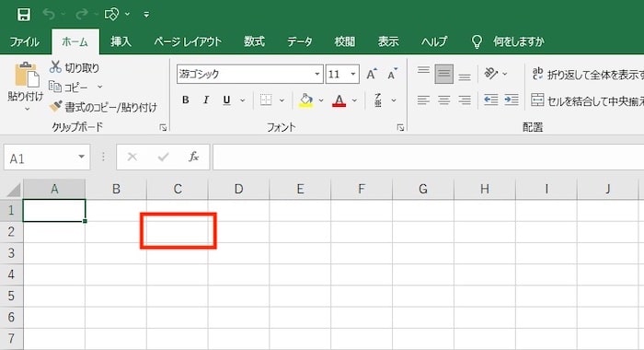Expand the 貼り付け paste options arrow
The width and height of the screenshot is (644, 350).
(x=27, y=109)
